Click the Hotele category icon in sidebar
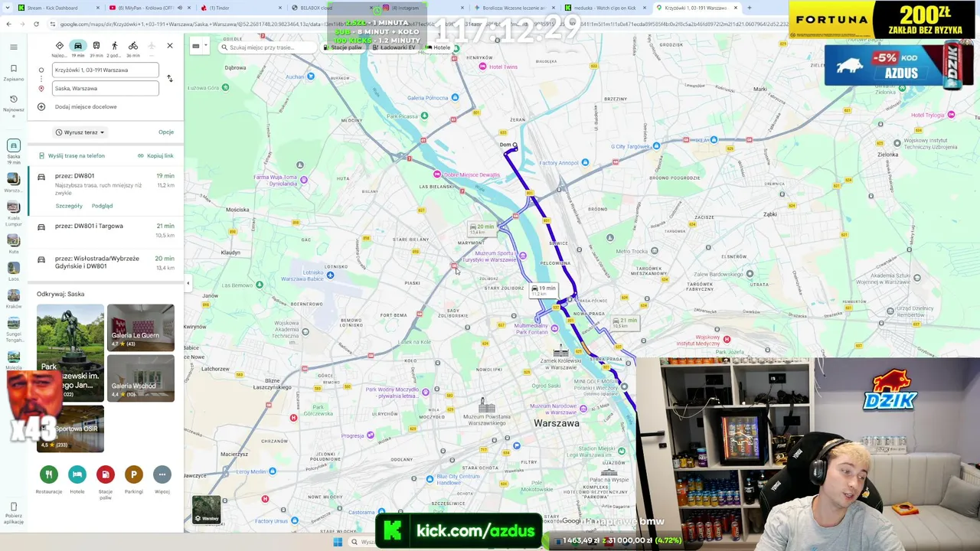This screenshot has height=551, width=980. tap(77, 474)
